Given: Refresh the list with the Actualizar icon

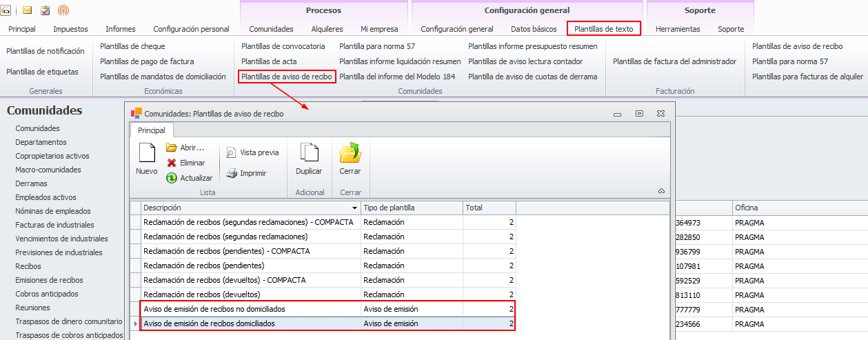Looking at the screenshot, I should (x=172, y=178).
